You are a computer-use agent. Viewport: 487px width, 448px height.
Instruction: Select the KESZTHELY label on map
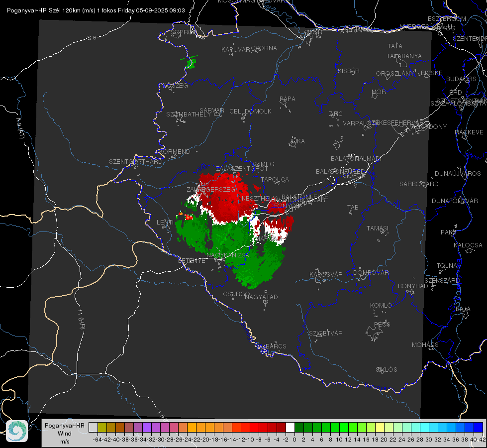coord(259,198)
